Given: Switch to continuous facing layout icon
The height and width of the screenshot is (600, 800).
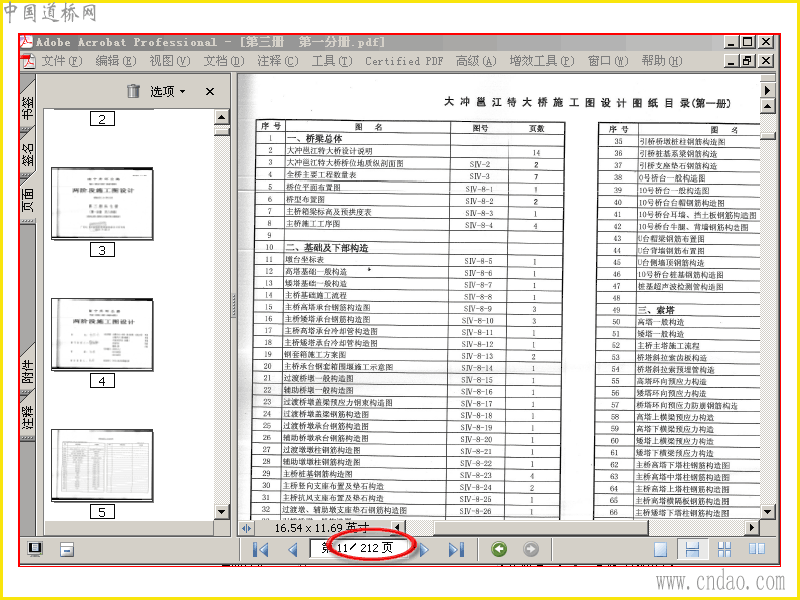Looking at the screenshot, I should coord(724,549).
